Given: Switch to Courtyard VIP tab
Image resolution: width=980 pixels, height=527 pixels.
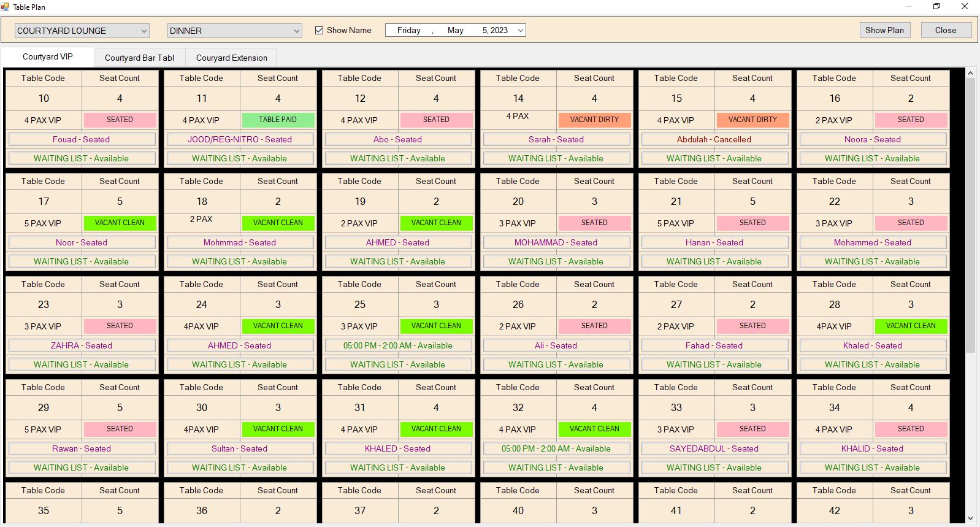Looking at the screenshot, I should point(48,57).
